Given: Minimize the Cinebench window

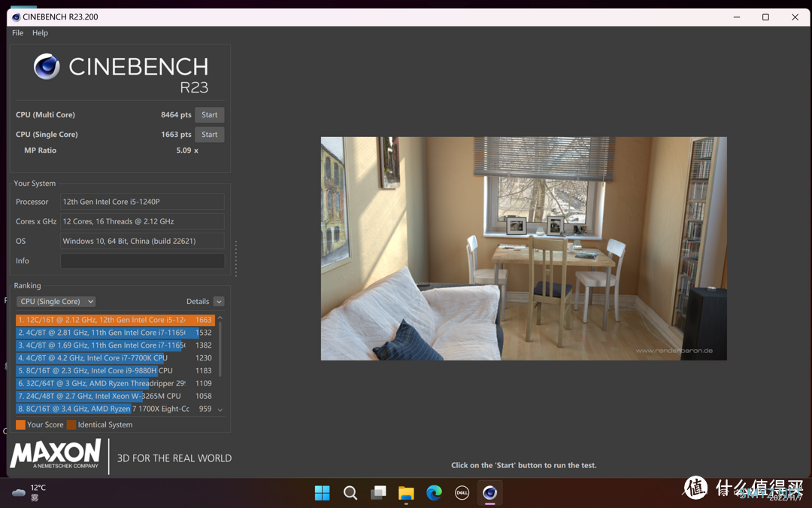Looking at the screenshot, I should (736, 17).
